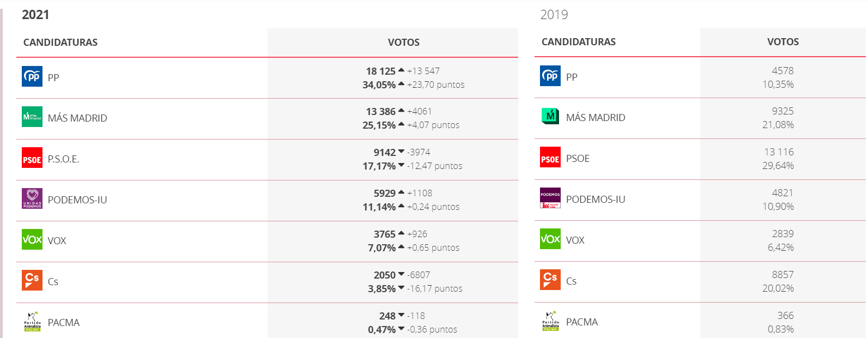
Task: Click the orange Cs logo in 2021 table
Action: pos(32,280)
